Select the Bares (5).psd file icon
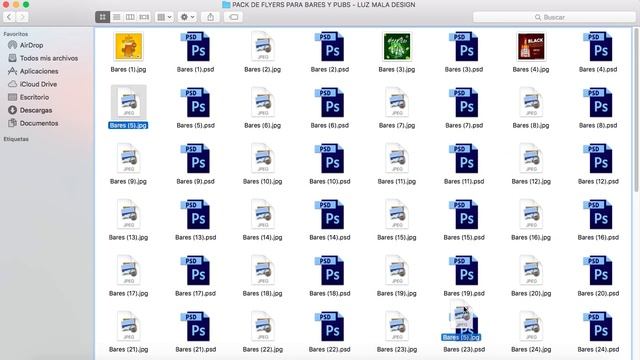640x360 pixels. click(196, 102)
